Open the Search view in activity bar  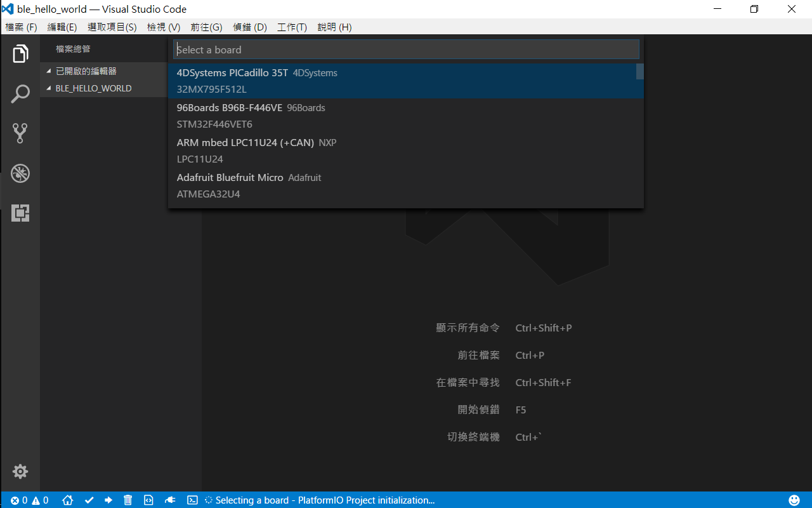click(x=20, y=94)
